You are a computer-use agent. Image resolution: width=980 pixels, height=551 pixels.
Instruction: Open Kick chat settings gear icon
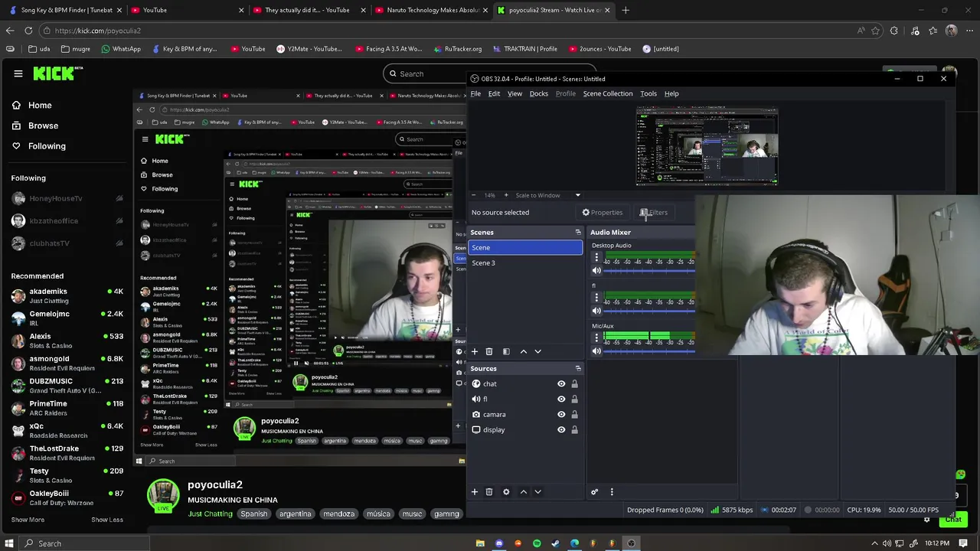(926, 520)
